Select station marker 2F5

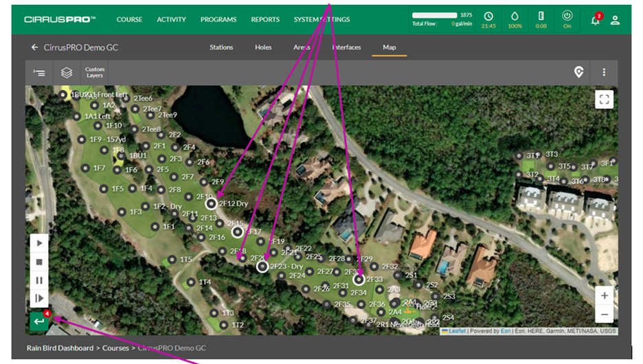pyautogui.click(x=149, y=169)
